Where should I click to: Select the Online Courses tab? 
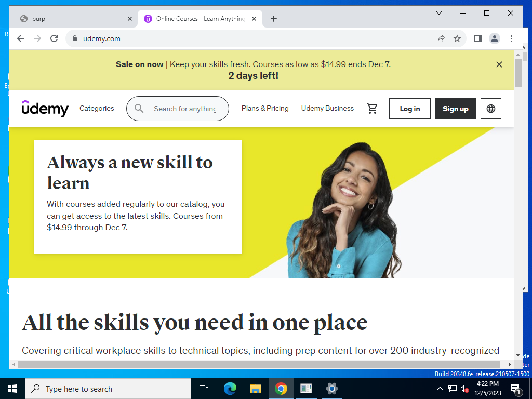(200, 19)
